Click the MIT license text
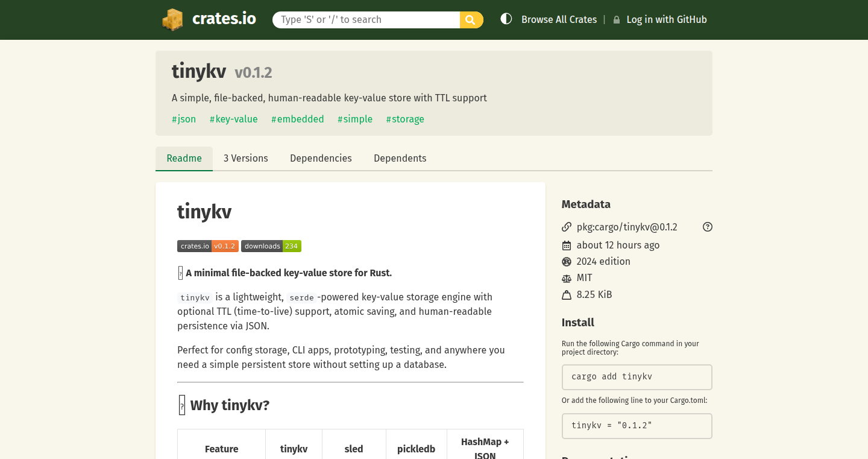The image size is (868, 459). coord(585,278)
